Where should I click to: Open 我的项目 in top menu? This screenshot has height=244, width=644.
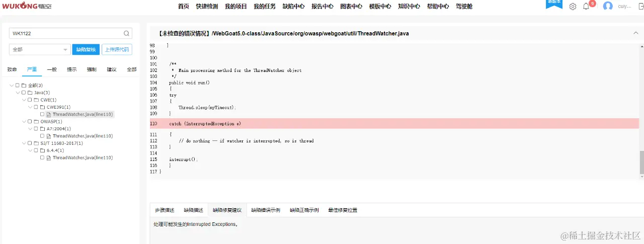[236, 7]
